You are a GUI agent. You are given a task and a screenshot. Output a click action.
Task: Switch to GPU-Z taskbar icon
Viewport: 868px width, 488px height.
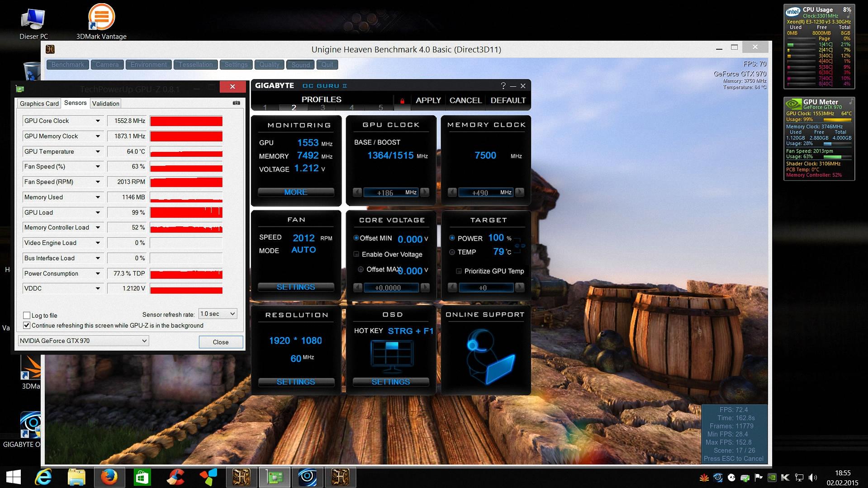pyautogui.click(x=274, y=477)
